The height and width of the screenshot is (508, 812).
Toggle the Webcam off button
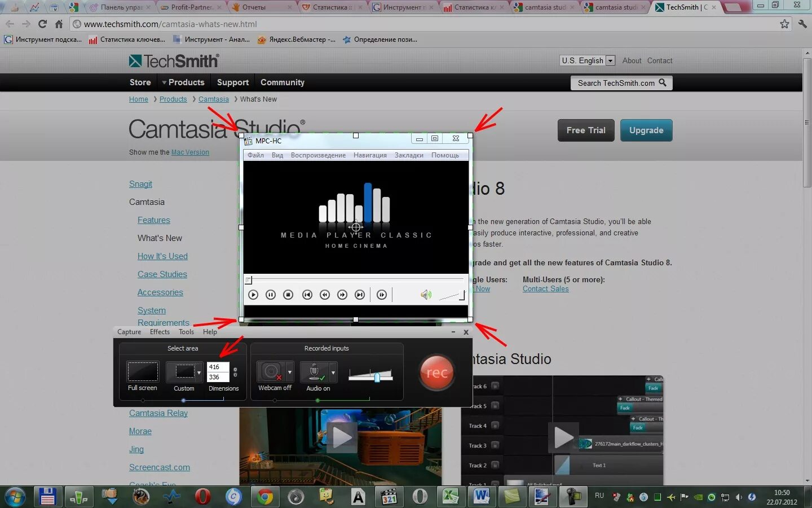pyautogui.click(x=271, y=372)
